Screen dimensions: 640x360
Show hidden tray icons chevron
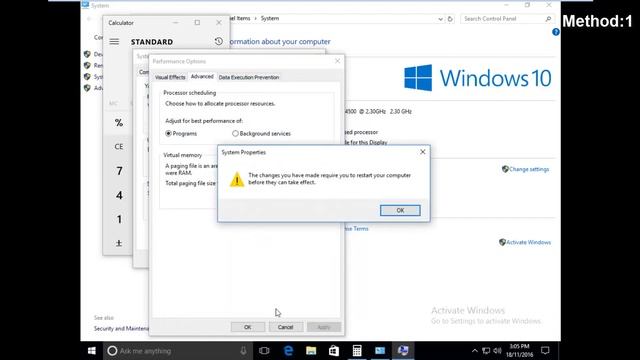pyautogui.click(x=474, y=351)
